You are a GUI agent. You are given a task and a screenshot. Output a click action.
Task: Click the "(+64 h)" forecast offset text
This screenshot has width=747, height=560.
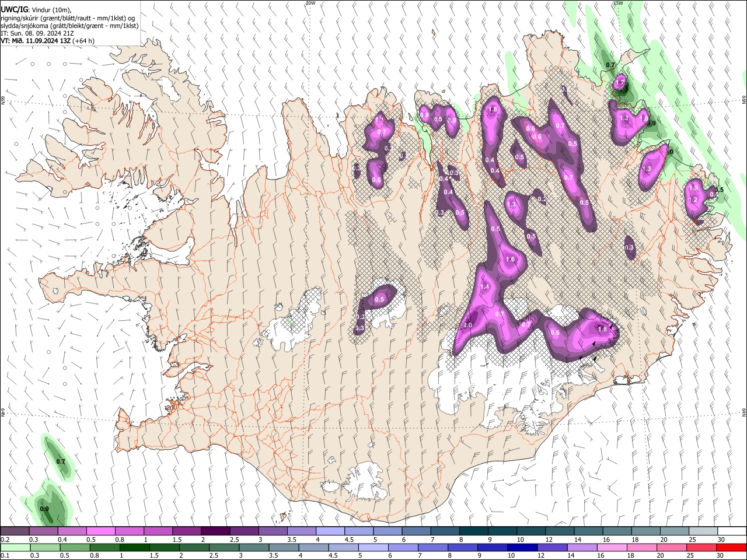tap(84, 41)
